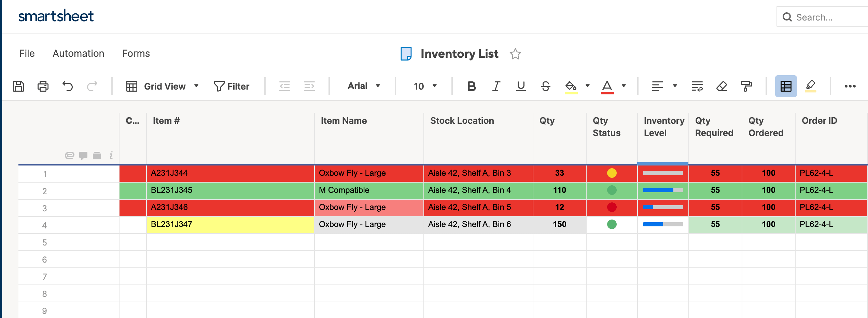Open the Grid View dropdown
This screenshot has height=318, width=868.
pyautogui.click(x=163, y=86)
